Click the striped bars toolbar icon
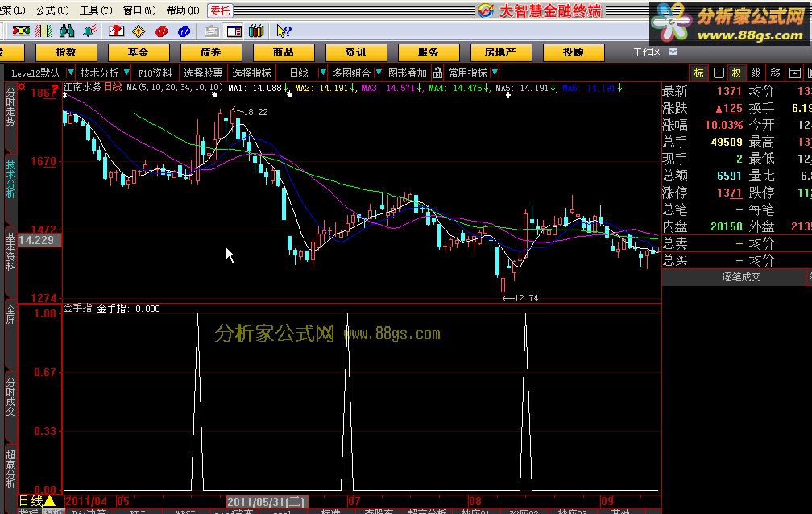This screenshot has height=514, width=812. click(44, 31)
